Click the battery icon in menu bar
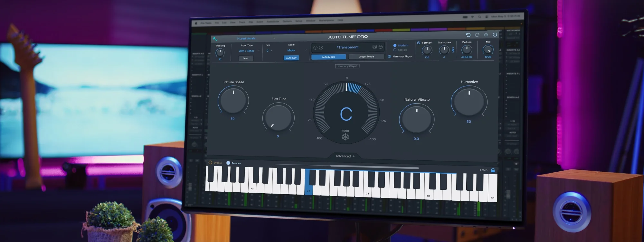Screen dimensions: 644x242 click(465, 17)
